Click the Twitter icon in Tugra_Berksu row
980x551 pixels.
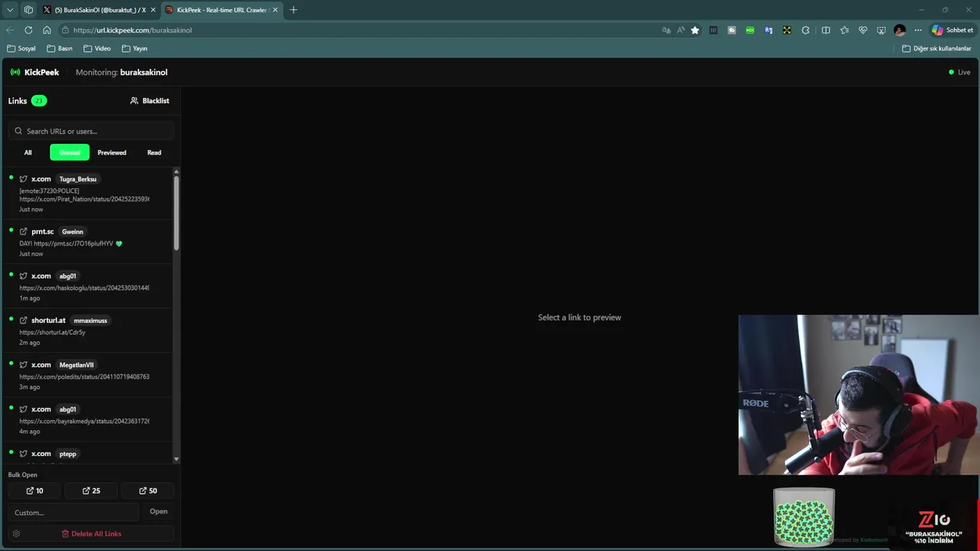pyautogui.click(x=24, y=179)
